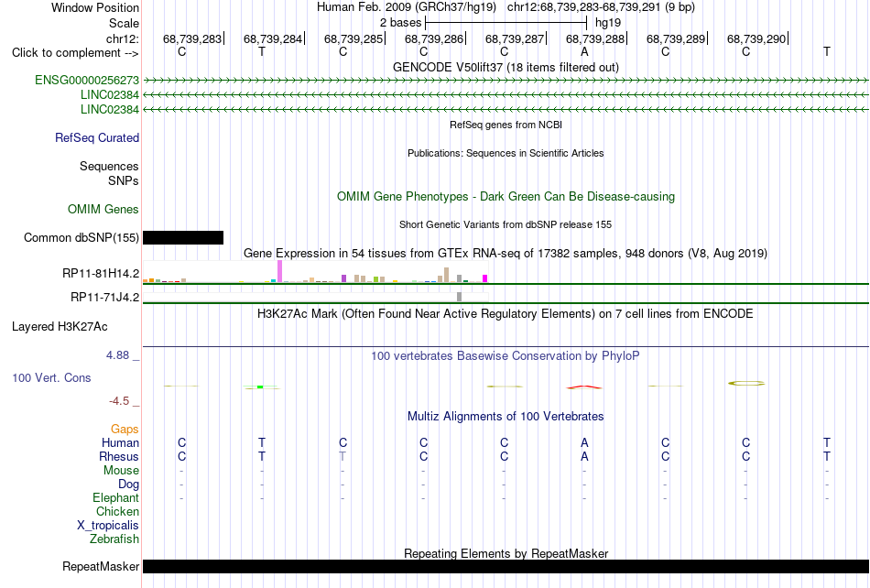Click the -4.5 conservation scale value
This screenshot has height=588, width=870.
(x=119, y=401)
